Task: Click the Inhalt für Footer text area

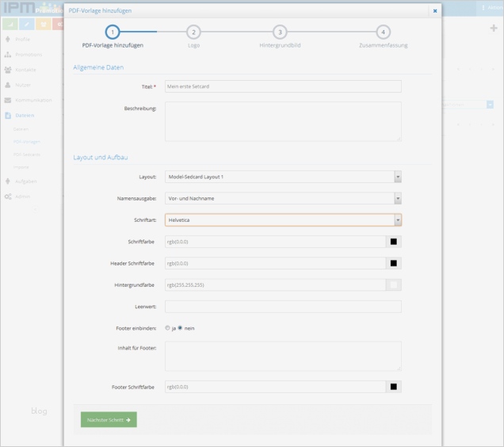Action: click(x=283, y=357)
